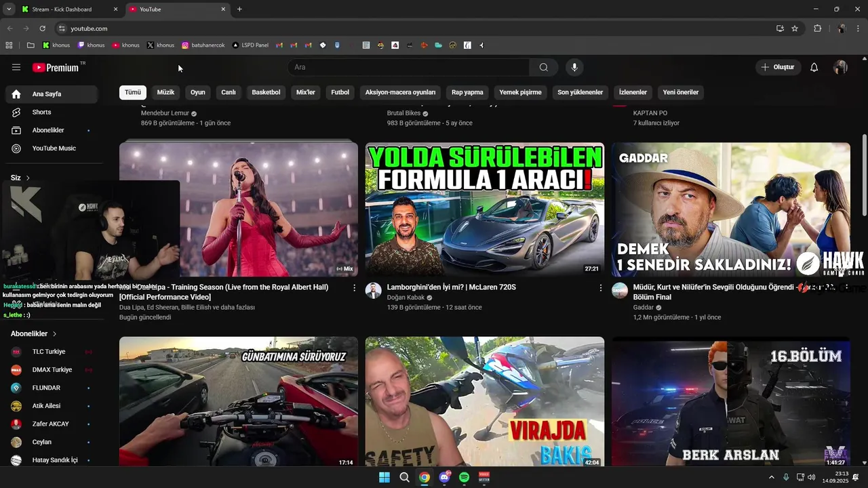The height and width of the screenshot is (488, 868).
Task: Open Windows Start menu
Action: click(384, 477)
